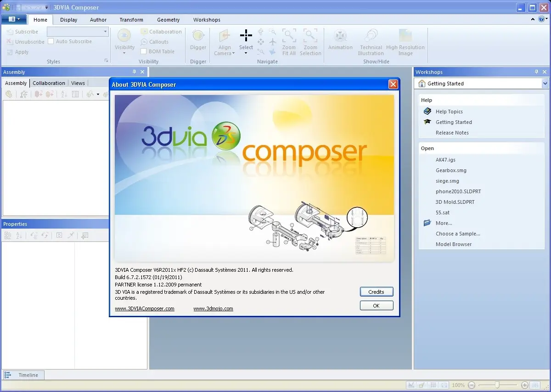The width and height of the screenshot is (551, 392).
Task: Activate the Select crosshair tool
Action: [x=246, y=35]
